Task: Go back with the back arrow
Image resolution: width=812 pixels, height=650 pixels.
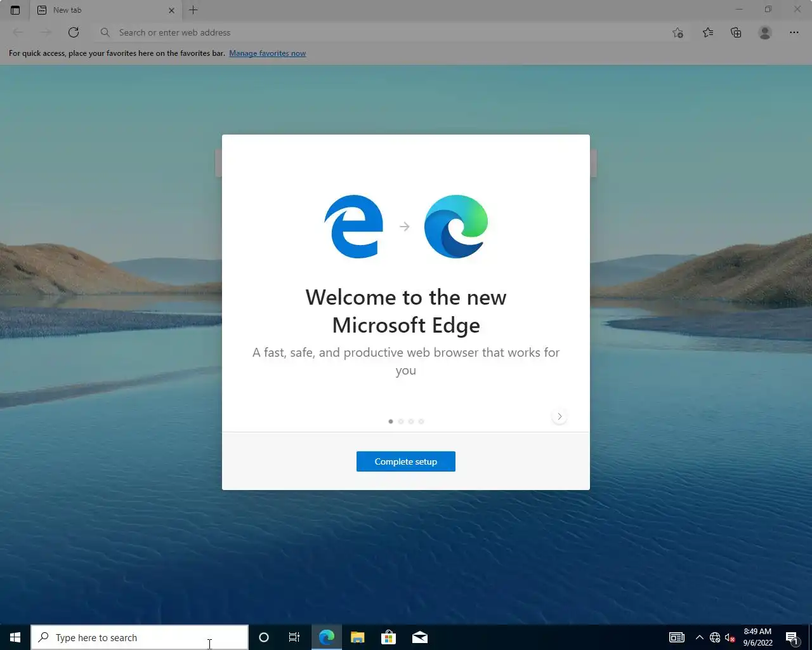Action: point(18,32)
